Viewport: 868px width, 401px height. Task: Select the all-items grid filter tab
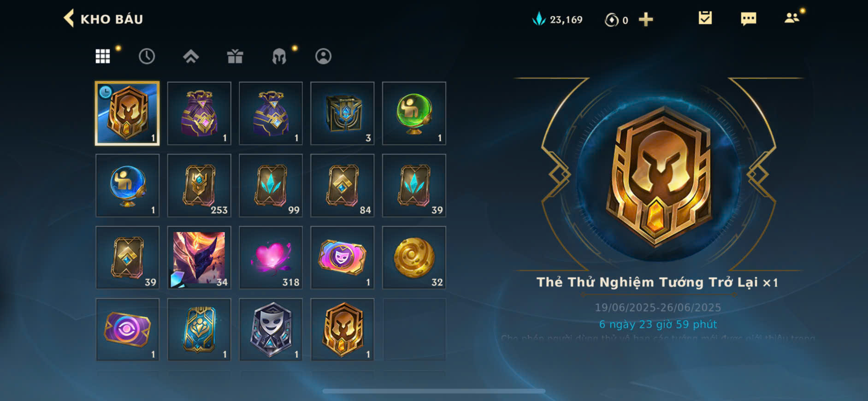point(102,56)
